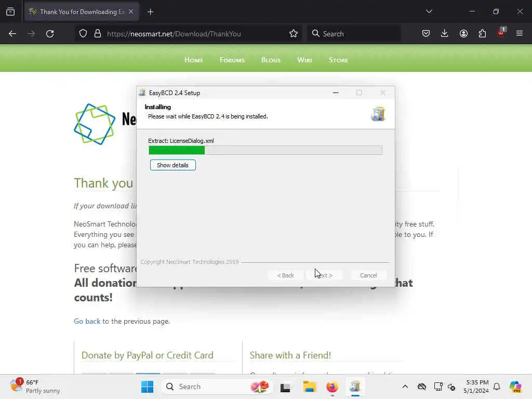Click the Setup title bar app icon
Image resolution: width=532 pixels, height=399 pixels.
pos(142,92)
